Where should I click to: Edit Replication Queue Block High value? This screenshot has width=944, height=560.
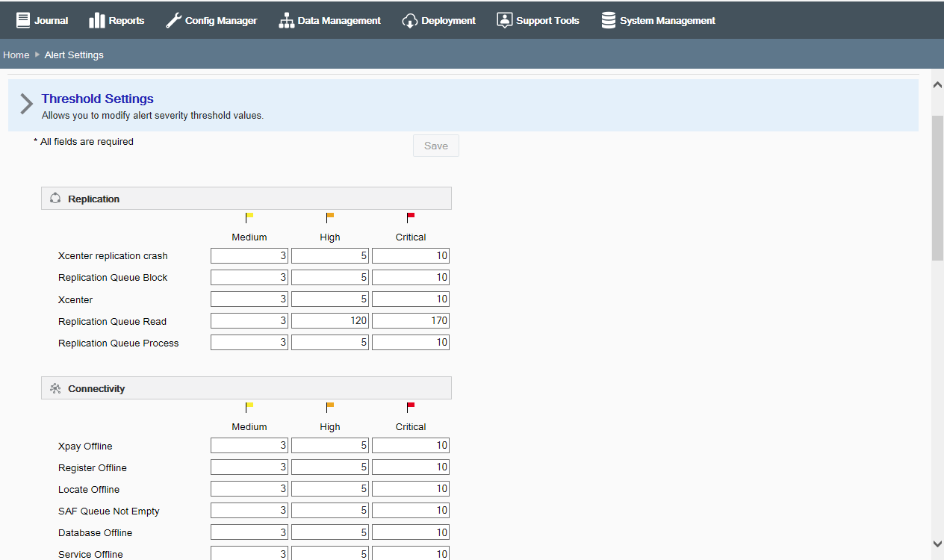pyautogui.click(x=330, y=277)
